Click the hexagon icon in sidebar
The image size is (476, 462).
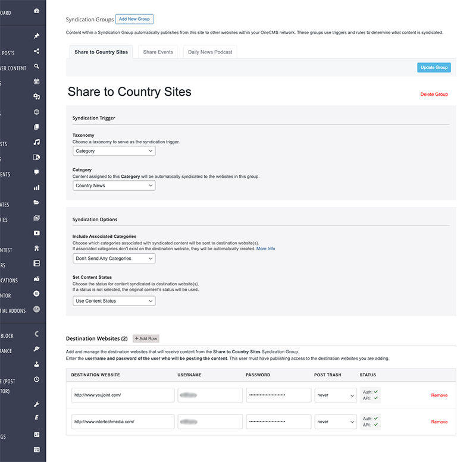36,112
